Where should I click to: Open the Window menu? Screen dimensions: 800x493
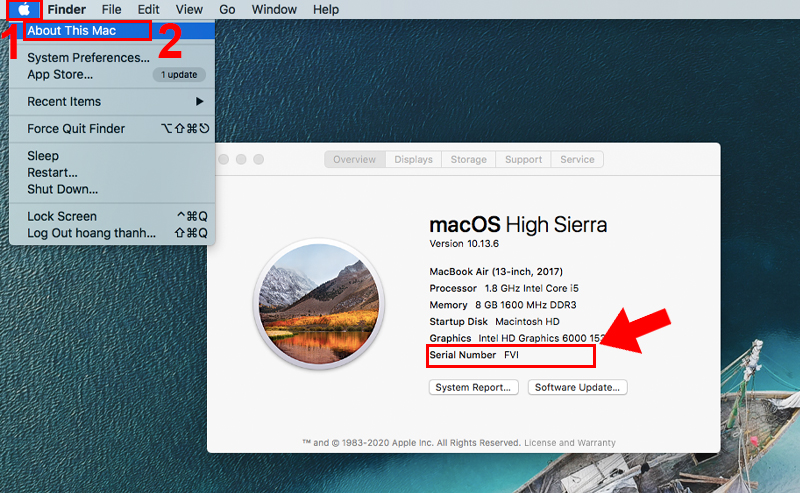click(x=274, y=9)
